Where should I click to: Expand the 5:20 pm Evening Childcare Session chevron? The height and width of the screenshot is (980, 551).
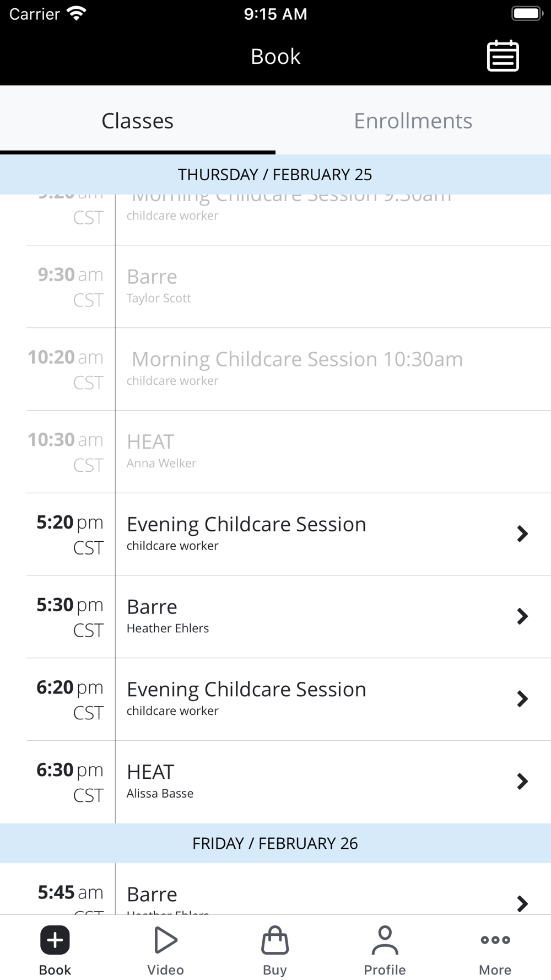pos(522,534)
